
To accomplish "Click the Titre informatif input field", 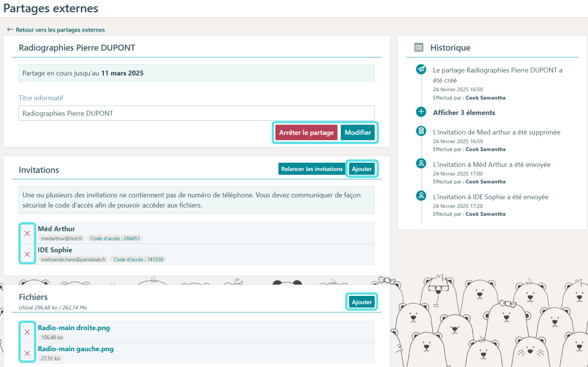I will click(x=196, y=113).
